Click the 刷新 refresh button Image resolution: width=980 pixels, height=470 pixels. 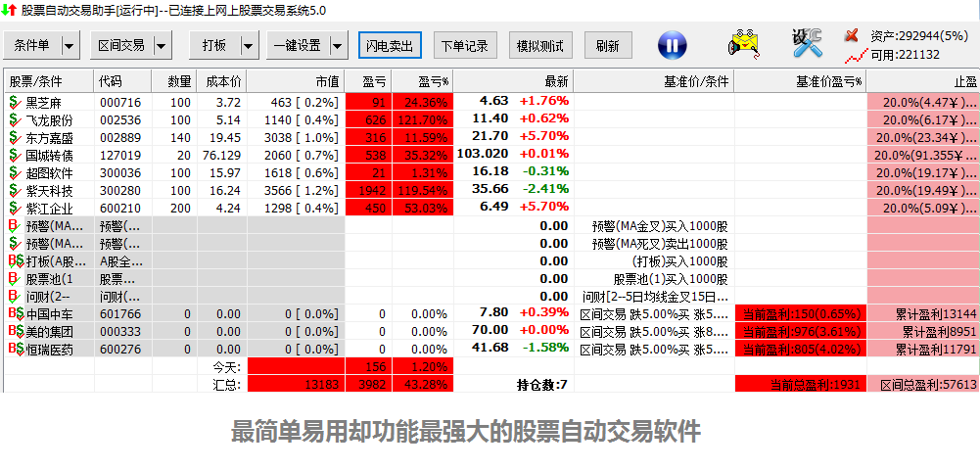[x=608, y=46]
